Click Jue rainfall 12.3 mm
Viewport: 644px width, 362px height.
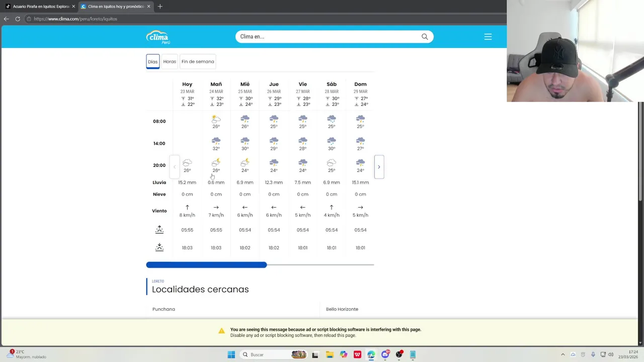pos(274,183)
